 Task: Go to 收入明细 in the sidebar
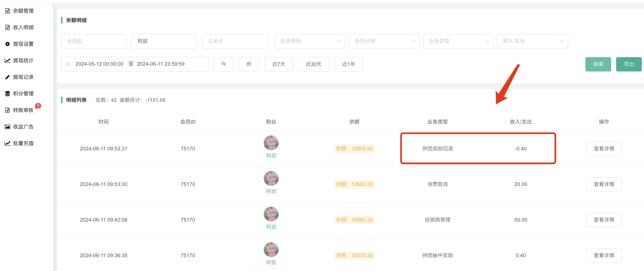pyautogui.click(x=23, y=28)
